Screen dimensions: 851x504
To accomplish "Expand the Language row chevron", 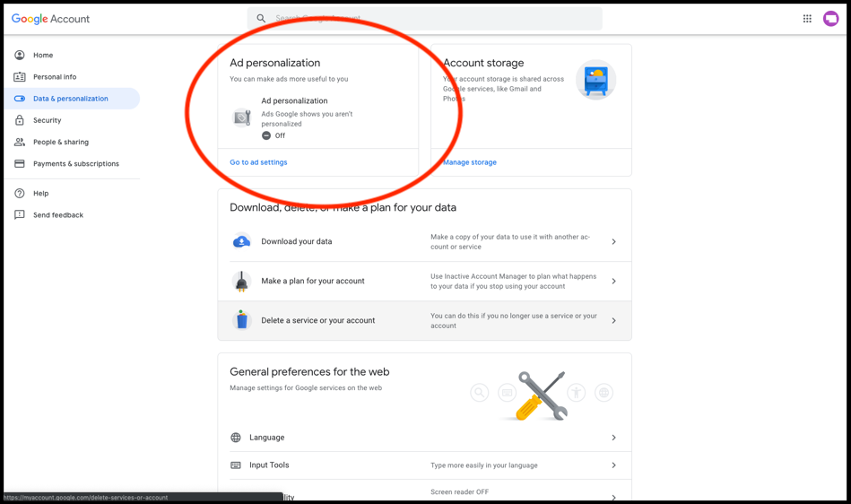I will (614, 438).
